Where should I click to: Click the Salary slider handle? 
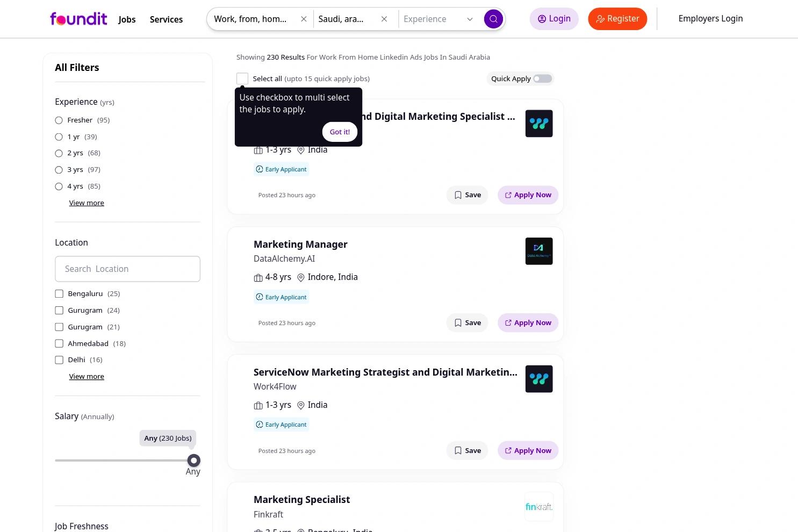coord(193,461)
